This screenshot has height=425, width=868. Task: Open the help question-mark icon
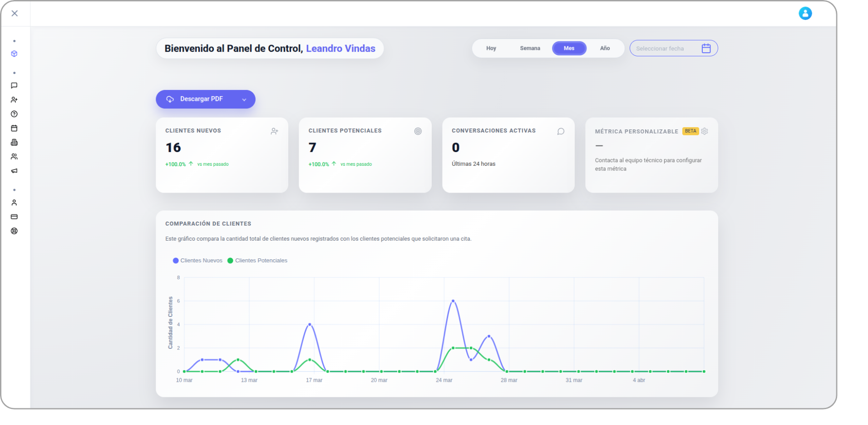click(15, 114)
